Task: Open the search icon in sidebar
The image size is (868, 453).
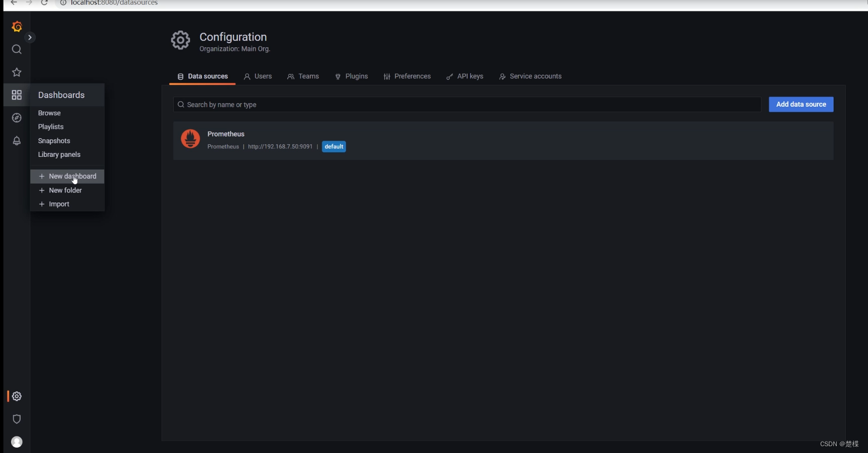Action: (x=16, y=49)
